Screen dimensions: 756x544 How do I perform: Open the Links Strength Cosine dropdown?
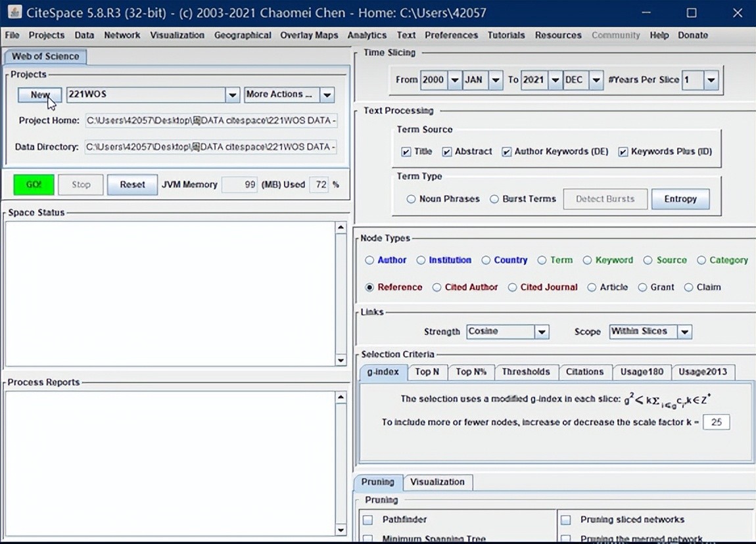541,332
